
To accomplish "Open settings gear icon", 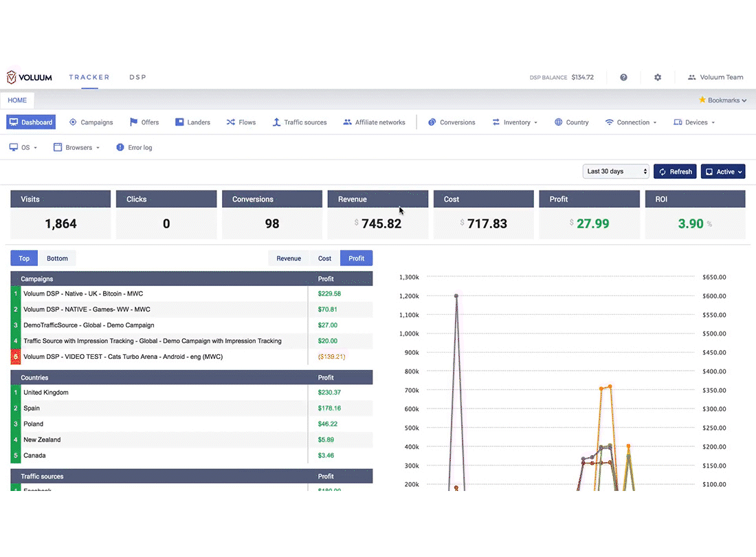I will [658, 77].
